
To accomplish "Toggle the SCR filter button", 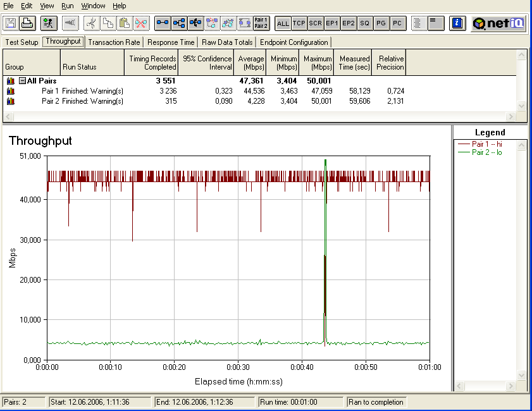I will 315,23.
